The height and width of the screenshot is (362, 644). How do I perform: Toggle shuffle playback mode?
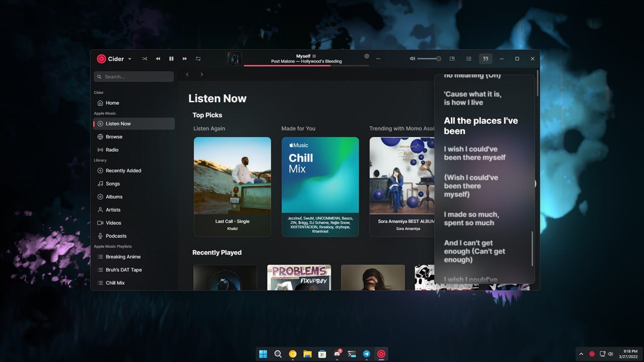[x=144, y=58]
